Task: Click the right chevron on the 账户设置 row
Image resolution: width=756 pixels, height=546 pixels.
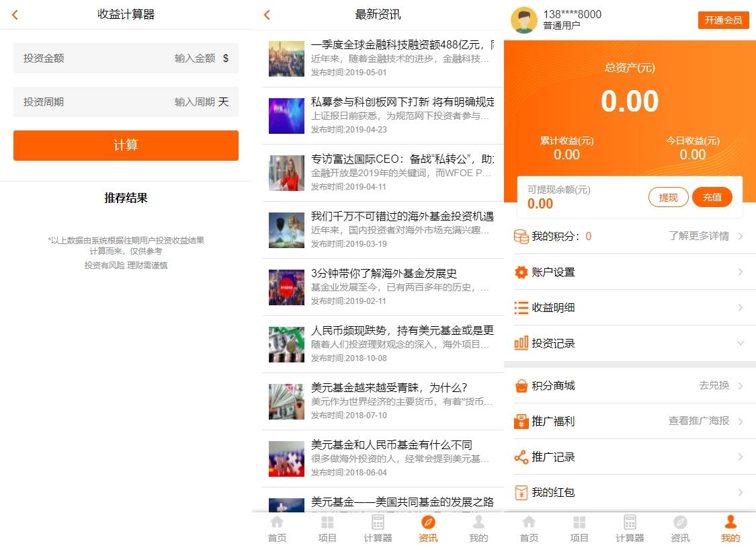Action: (741, 272)
